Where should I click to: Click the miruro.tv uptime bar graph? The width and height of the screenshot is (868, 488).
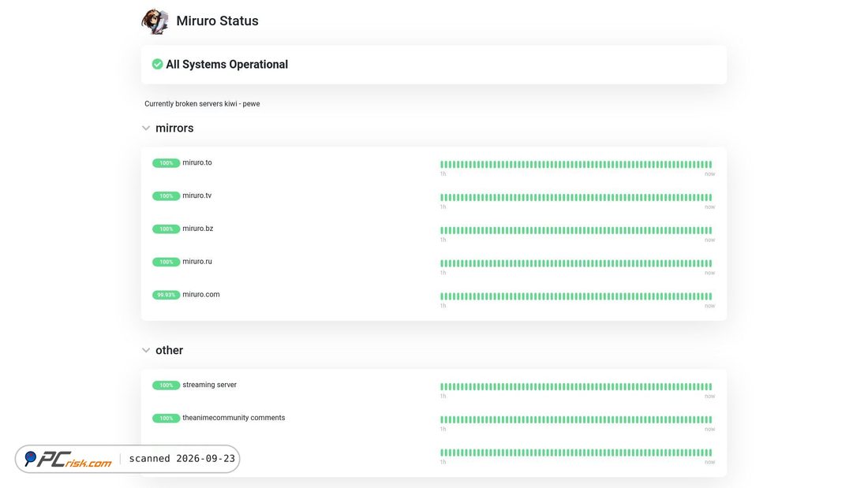click(x=576, y=198)
